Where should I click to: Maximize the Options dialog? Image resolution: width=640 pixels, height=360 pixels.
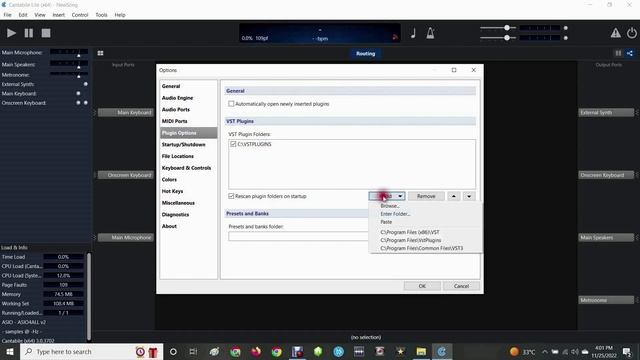coord(454,70)
